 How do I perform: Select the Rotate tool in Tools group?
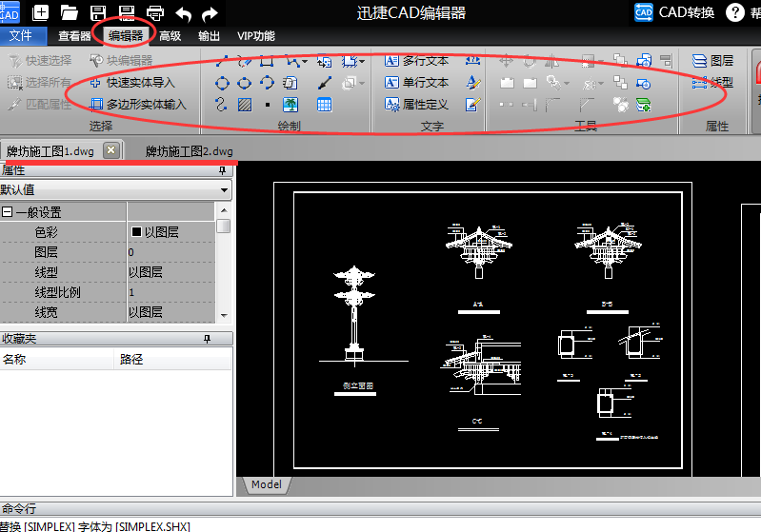click(530, 61)
